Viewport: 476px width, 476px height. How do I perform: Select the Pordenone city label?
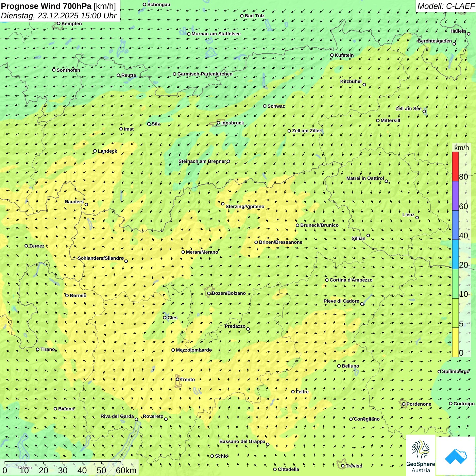pyautogui.click(x=419, y=404)
